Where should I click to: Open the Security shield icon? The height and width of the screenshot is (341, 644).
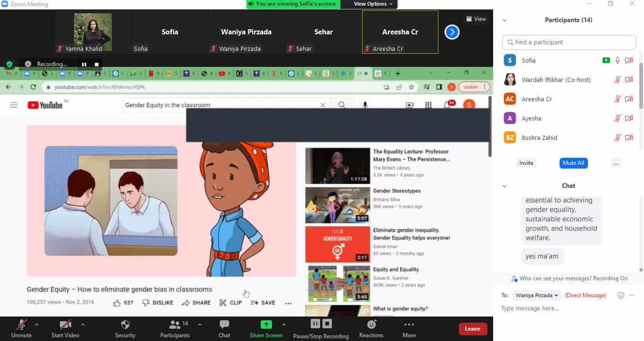tap(125, 325)
